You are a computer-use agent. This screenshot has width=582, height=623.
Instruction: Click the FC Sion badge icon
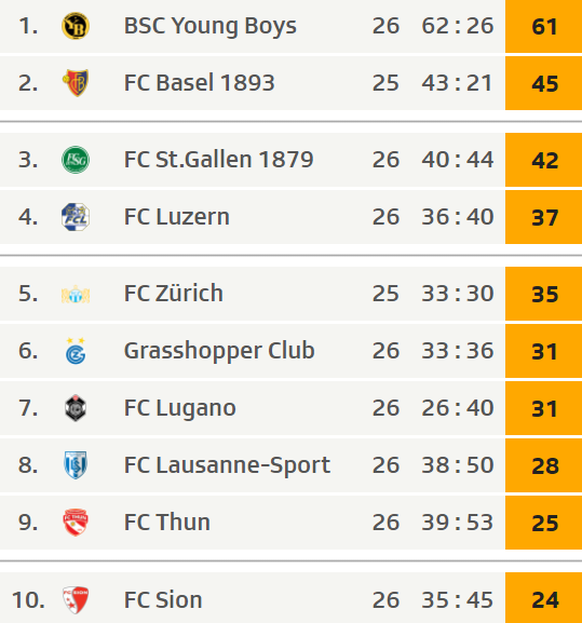point(75,600)
